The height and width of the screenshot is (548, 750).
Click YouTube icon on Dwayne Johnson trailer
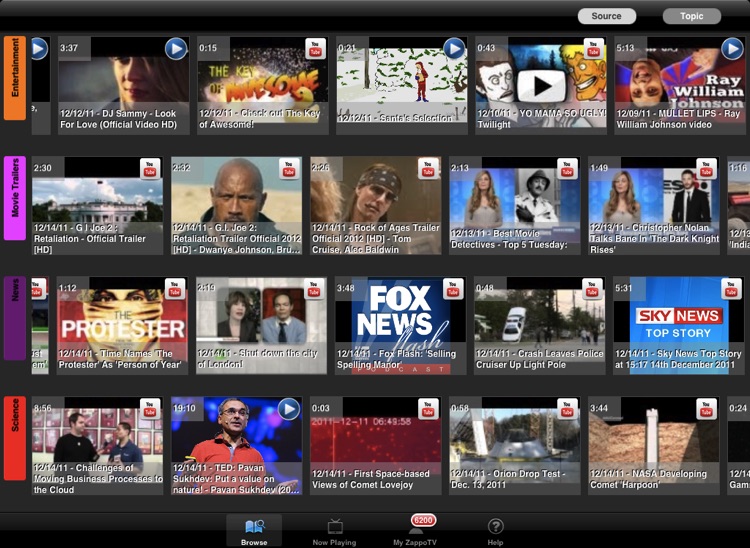[289, 169]
